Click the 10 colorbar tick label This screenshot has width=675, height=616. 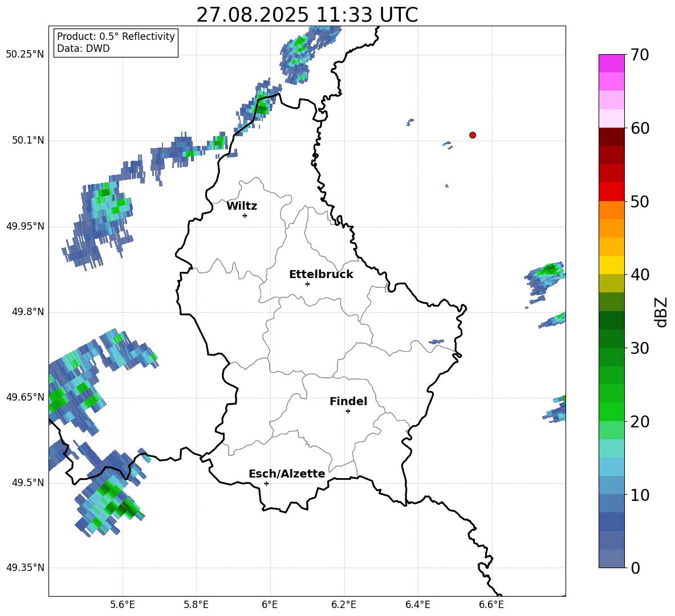pyautogui.click(x=639, y=495)
